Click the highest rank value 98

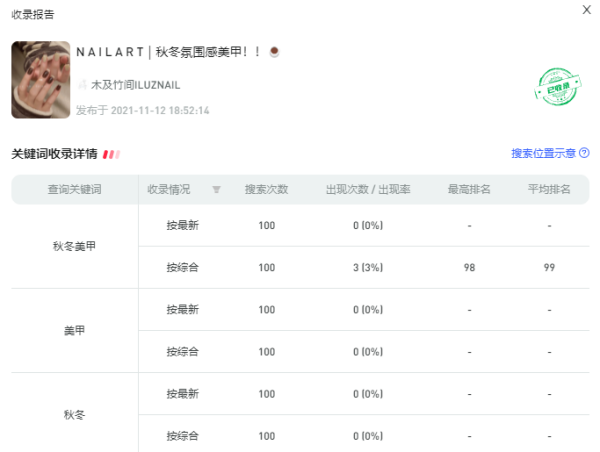pyautogui.click(x=469, y=267)
